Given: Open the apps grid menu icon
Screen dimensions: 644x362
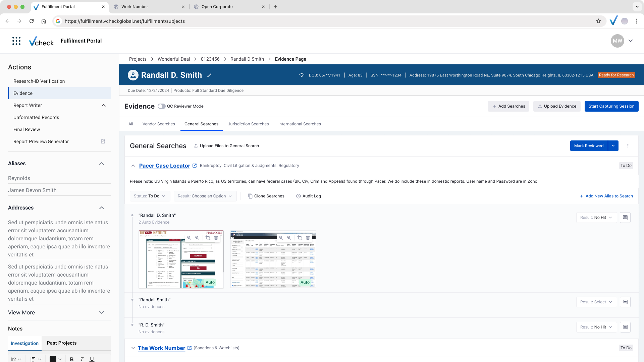Looking at the screenshot, I should pos(16,41).
